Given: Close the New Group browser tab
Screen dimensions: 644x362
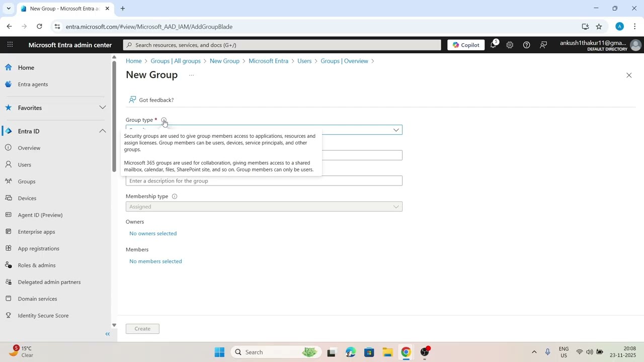Looking at the screenshot, I should pos(107,9).
